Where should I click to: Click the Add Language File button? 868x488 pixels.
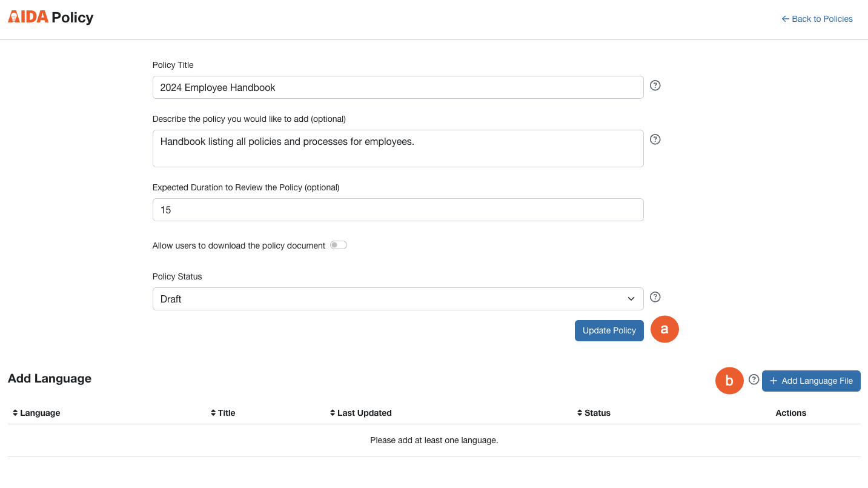coord(811,381)
